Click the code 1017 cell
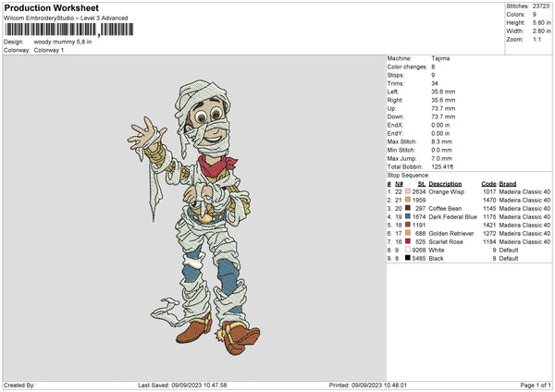This screenshot has width=555, height=392. (x=489, y=191)
